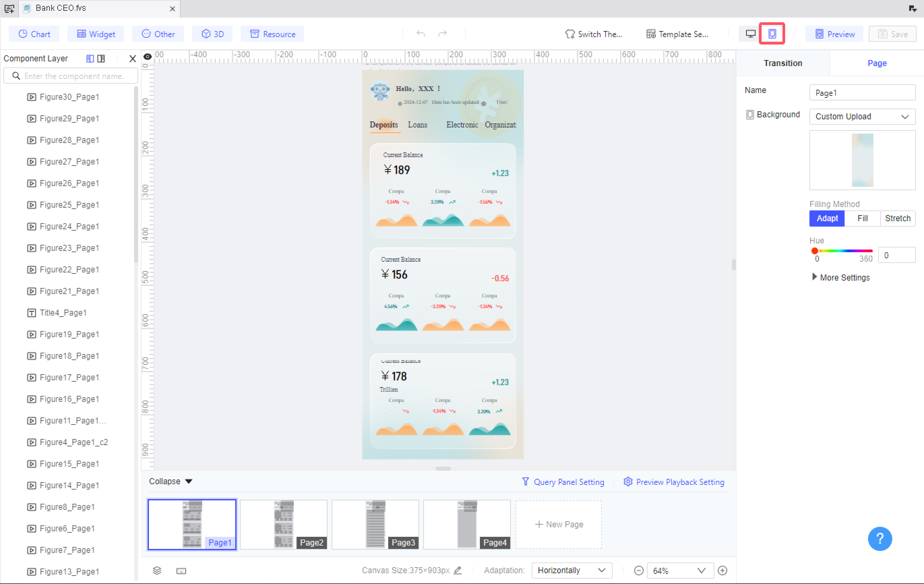Open the Resource library
This screenshot has height=584, width=924.
point(272,34)
